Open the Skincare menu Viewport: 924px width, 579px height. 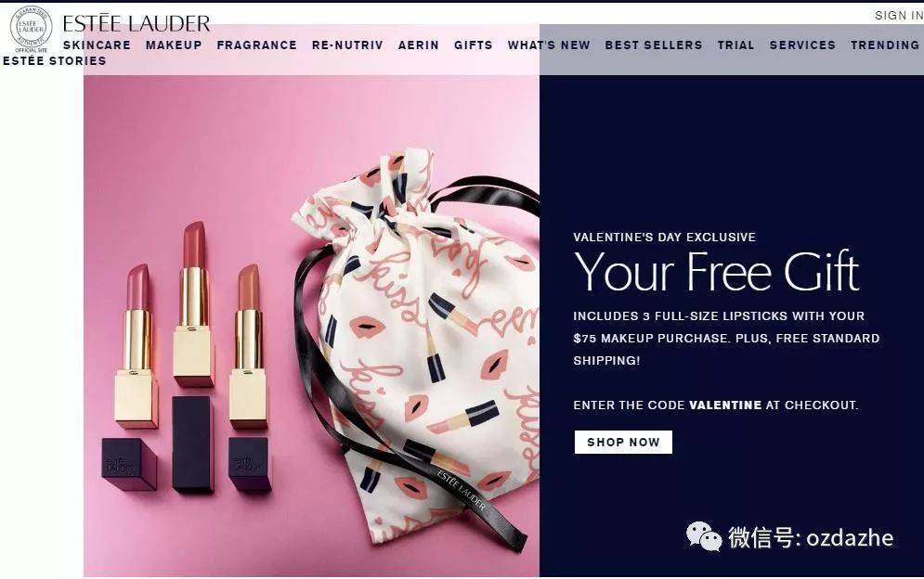pyautogui.click(x=97, y=45)
